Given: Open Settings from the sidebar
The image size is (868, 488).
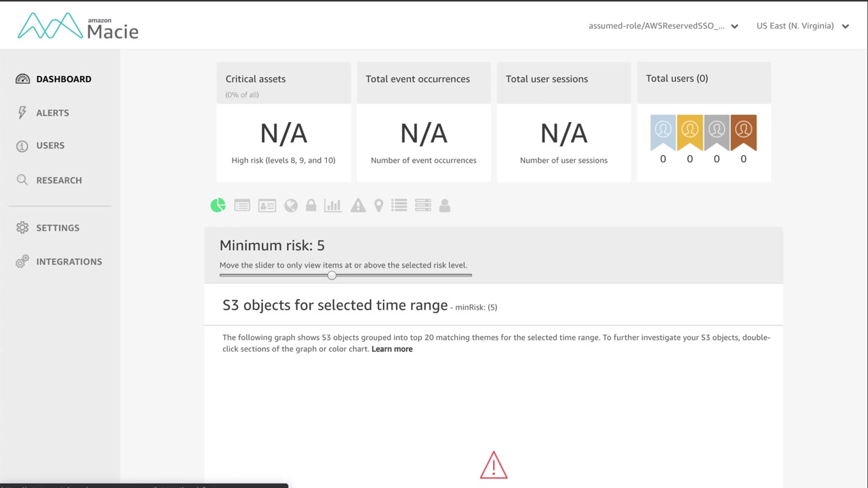Looking at the screenshot, I should coord(57,228).
